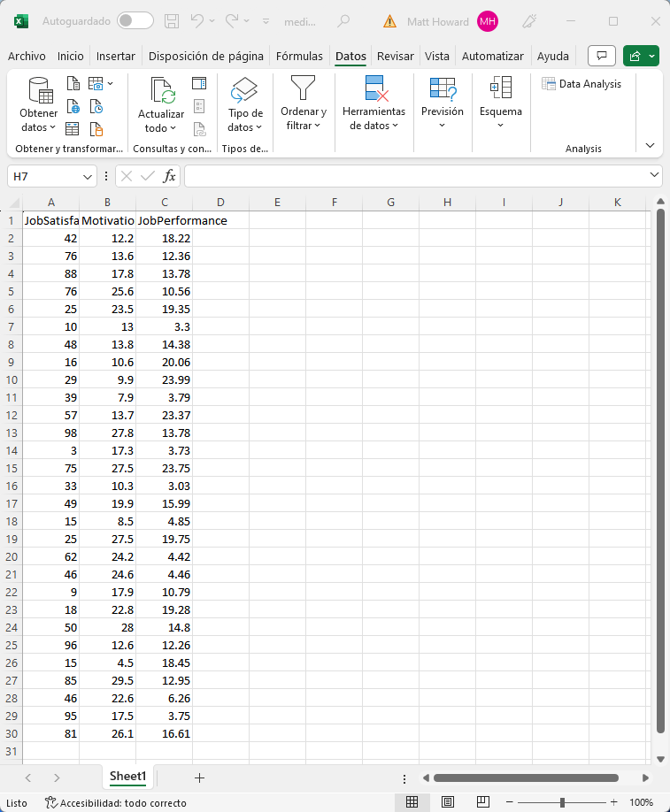The image size is (670, 812).
Task: Open Ordenar y filtrar funnel icon
Action: click(x=303, y=89)
